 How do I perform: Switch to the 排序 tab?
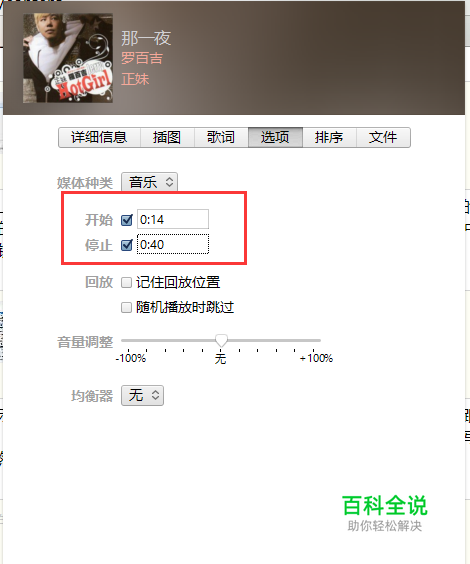tap(329, 137)
